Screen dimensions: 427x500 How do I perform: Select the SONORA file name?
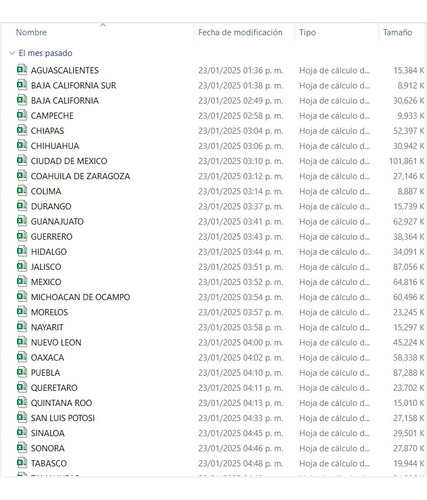click(48, 448)
